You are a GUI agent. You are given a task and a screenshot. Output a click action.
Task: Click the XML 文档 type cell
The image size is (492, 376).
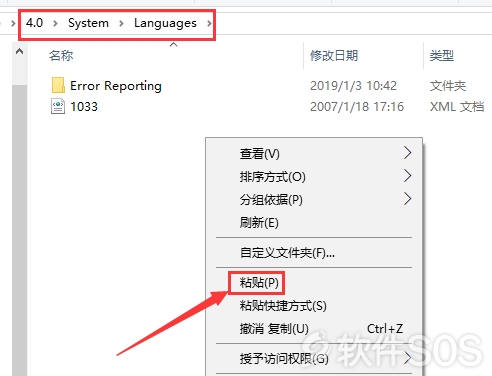click(x=457, y=107)
